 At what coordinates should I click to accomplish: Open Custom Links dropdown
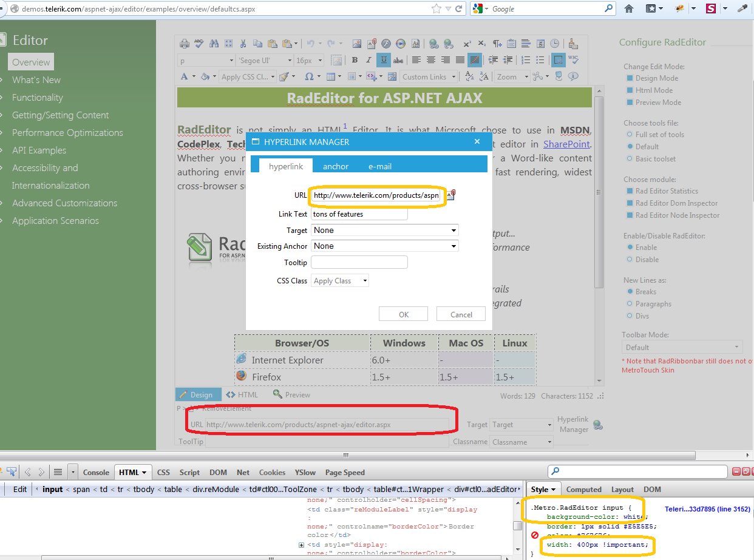tap(429, 77)
